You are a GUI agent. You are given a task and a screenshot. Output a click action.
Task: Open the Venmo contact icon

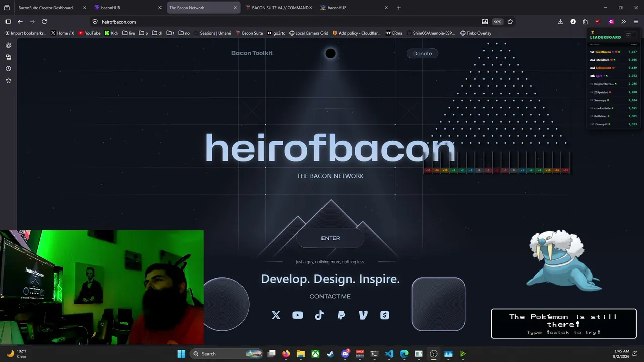[x=363, y=315]
